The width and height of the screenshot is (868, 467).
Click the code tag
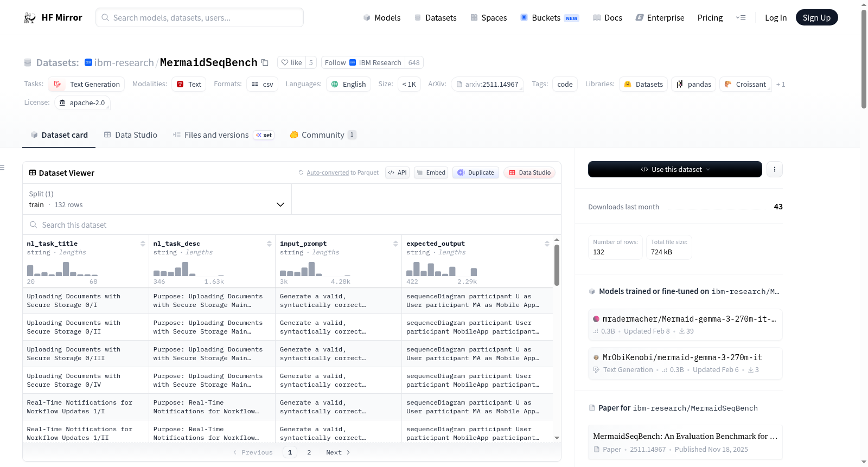[x=565, y=84]
